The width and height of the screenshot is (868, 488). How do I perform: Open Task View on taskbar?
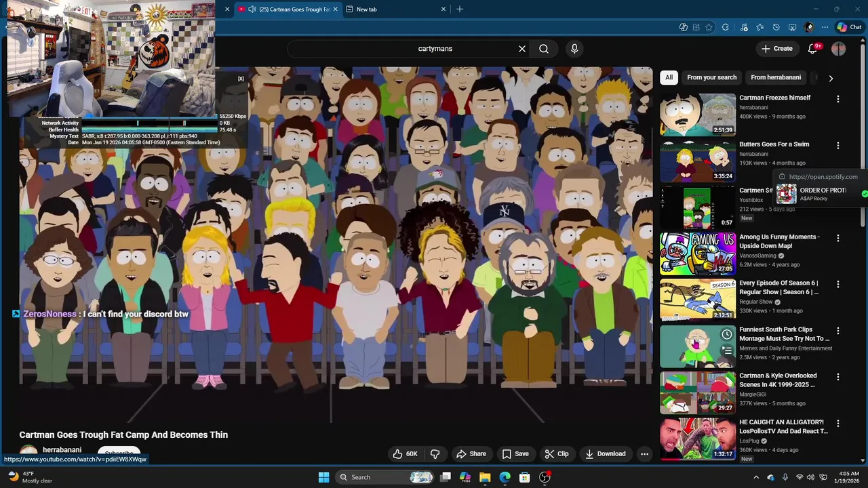click(446, 477)
